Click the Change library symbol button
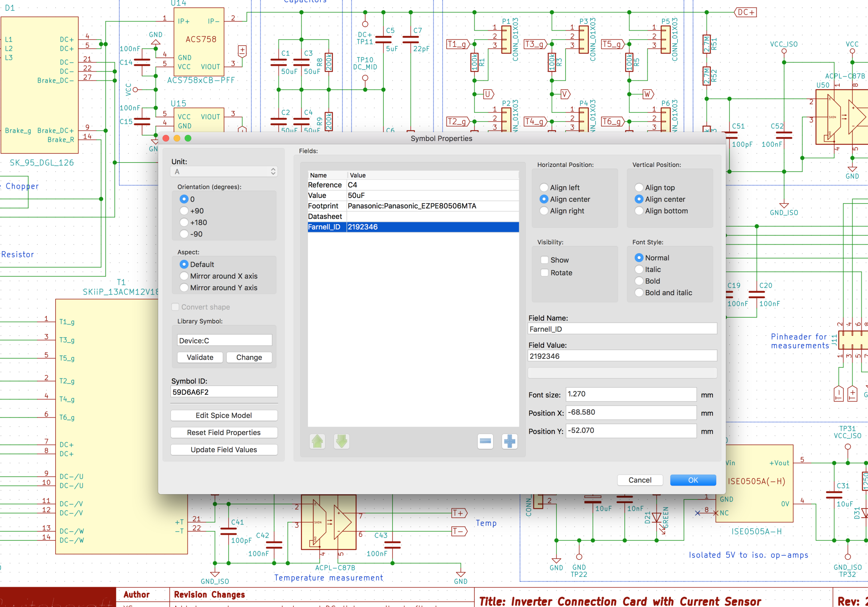The image size is (868, 607). click(249, 357)
